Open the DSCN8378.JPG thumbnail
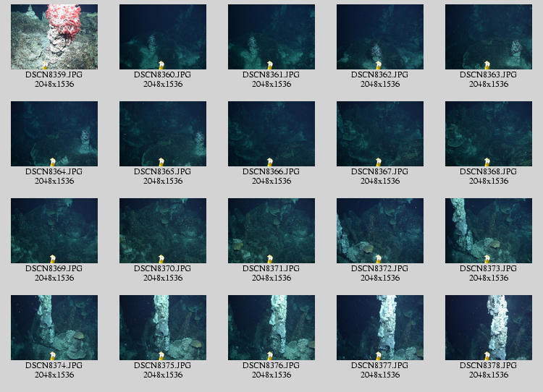This screenshot has height=392, width=543. (x=489, y=328)
